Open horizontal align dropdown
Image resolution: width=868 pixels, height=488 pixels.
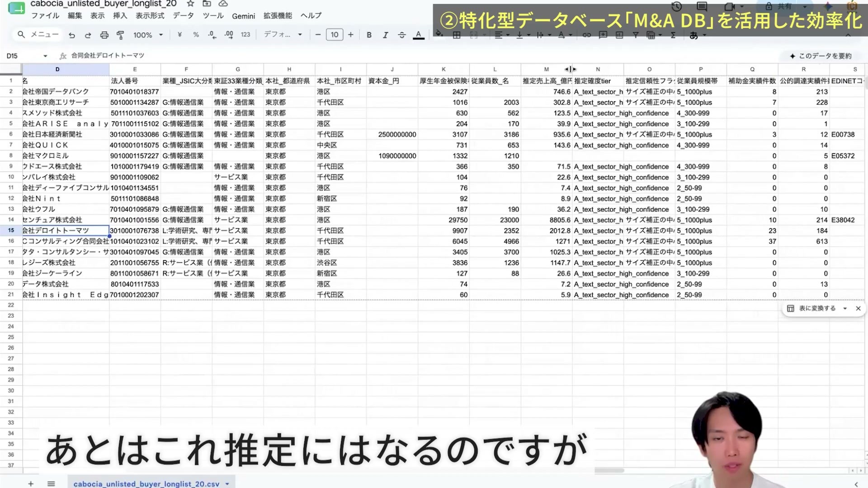pos(502,35)
